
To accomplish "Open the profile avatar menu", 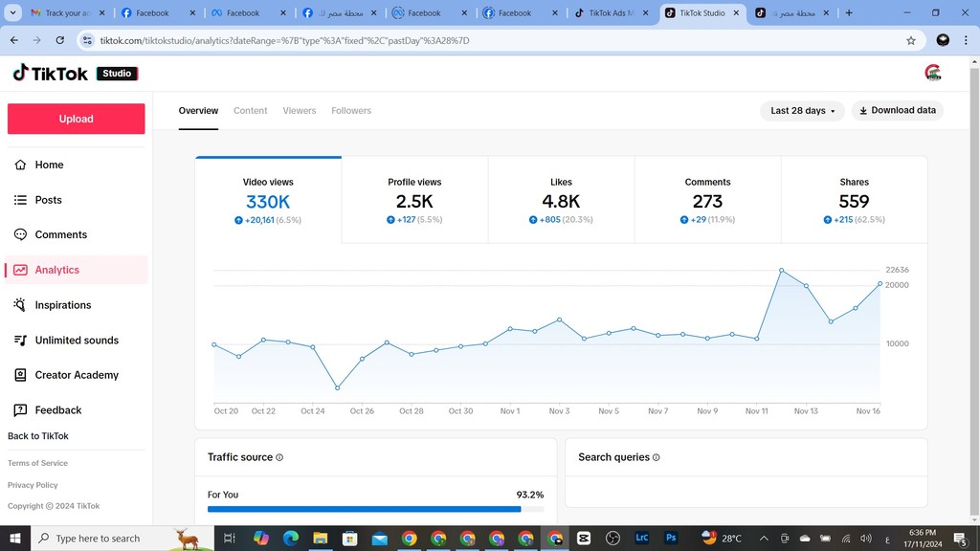I will [933, 73].
